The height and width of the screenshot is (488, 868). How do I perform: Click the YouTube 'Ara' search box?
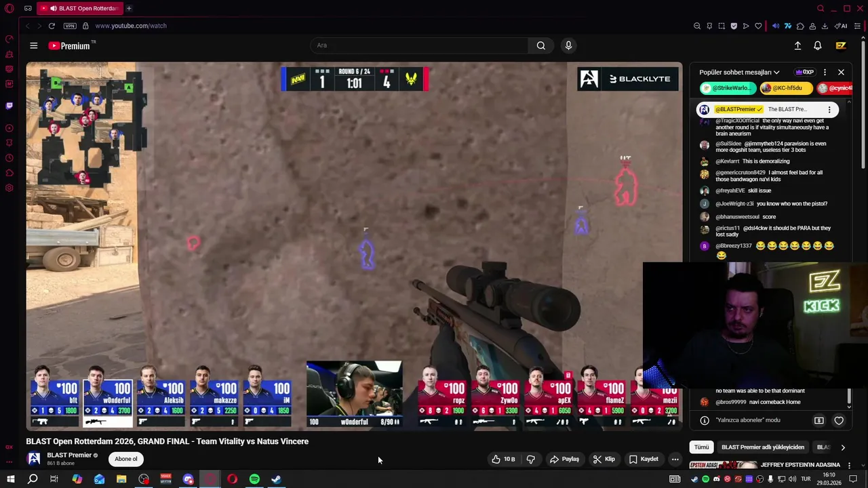point(419,45)
